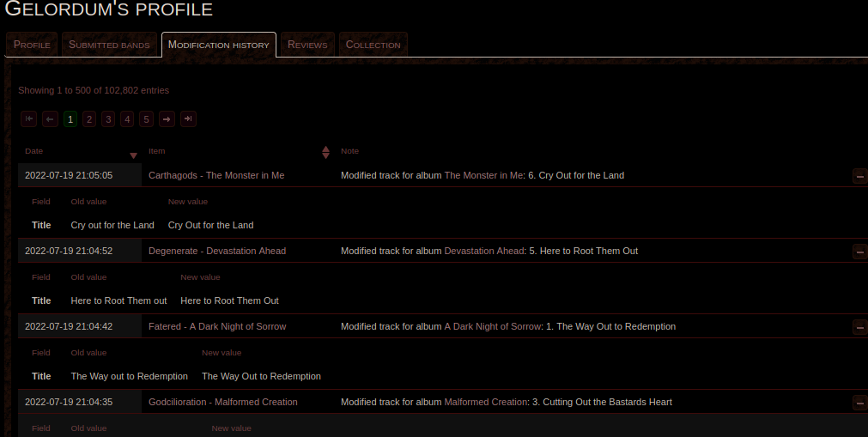Select old value 'Here to Root Them out'
868x437 pixels.
click(118, 300)
